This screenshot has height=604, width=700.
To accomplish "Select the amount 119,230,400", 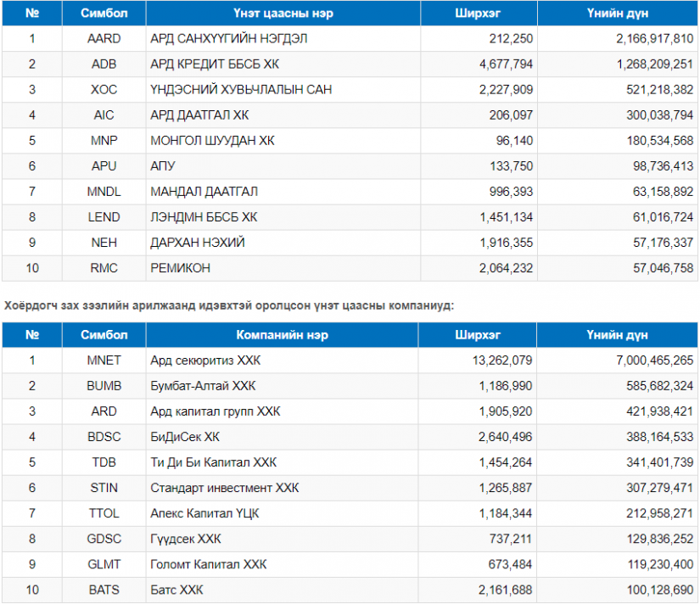I will [661, 564].
